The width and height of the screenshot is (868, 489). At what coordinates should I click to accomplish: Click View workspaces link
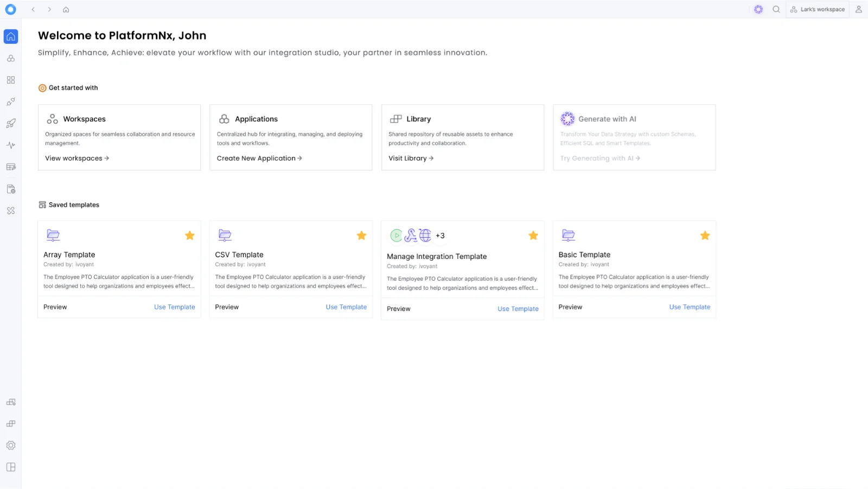77,158
